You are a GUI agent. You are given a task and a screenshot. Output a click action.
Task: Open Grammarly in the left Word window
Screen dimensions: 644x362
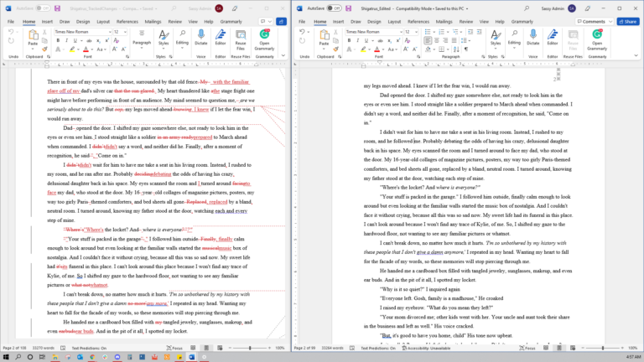(x=264, y=40)
